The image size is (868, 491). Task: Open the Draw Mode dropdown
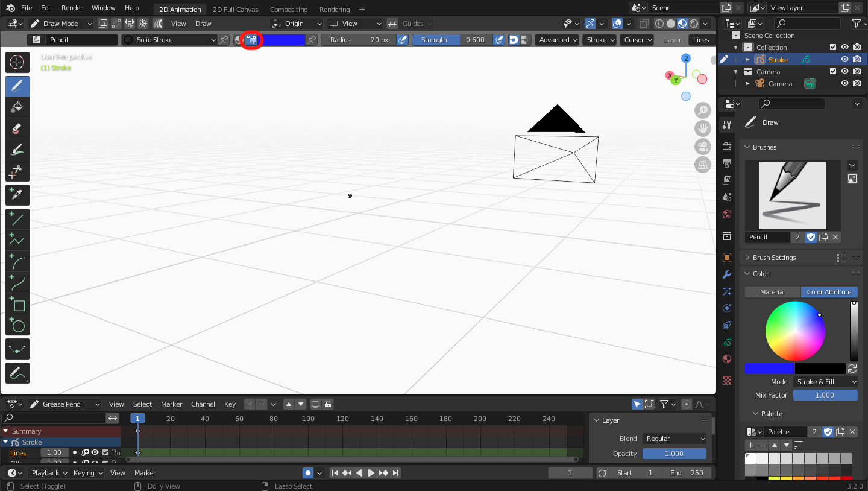pos(60,24)
